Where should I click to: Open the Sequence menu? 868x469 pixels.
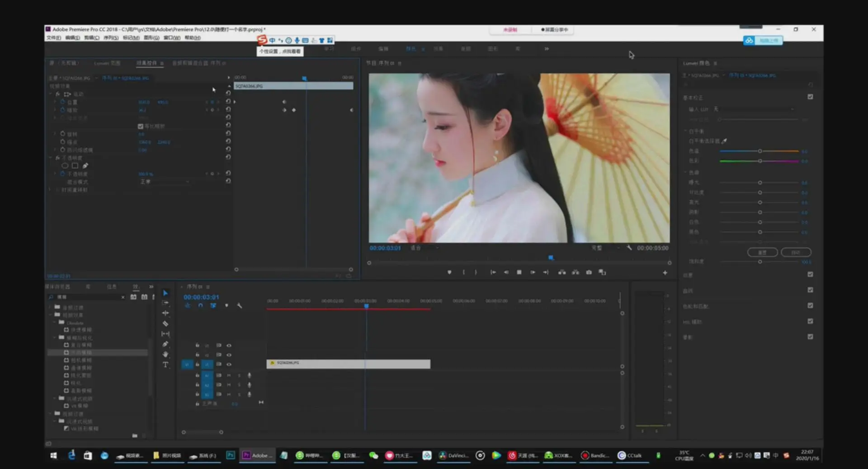[x=111, y=38]
